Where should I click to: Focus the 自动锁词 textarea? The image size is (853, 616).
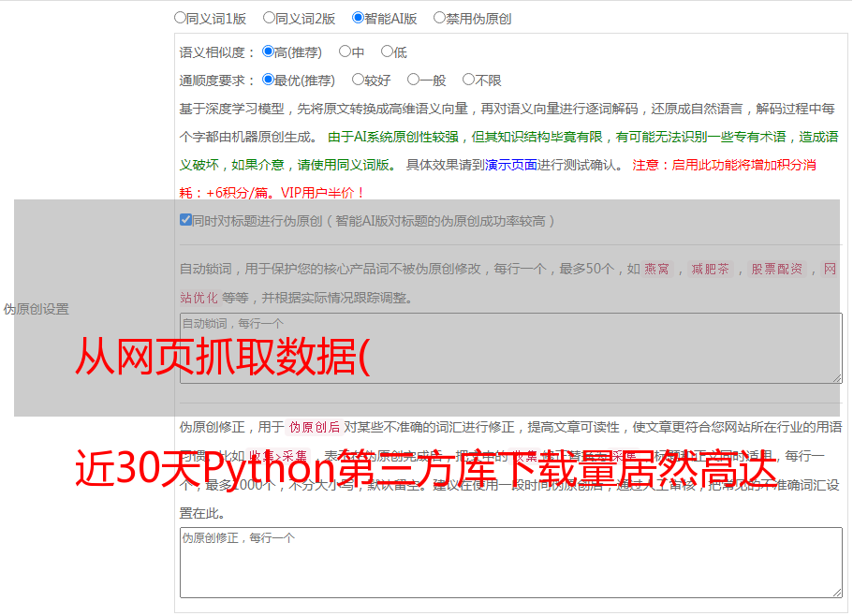tap(511, 348)
